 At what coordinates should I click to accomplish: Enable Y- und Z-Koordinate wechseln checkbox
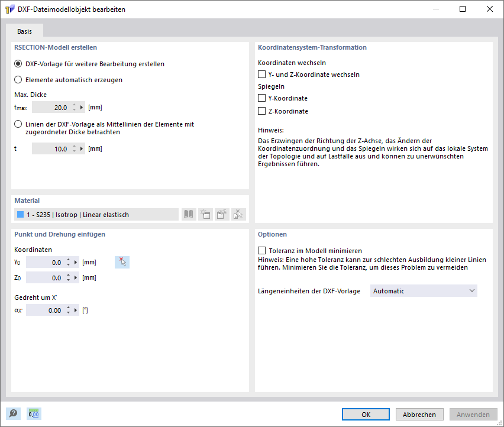click(261, 74)
